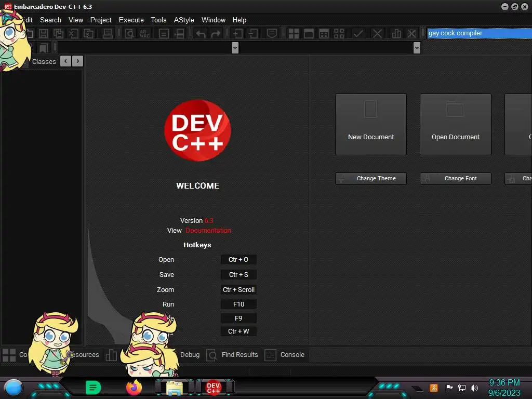
Task: Switch to the Classes tab
Action: (x=44, y=62)
